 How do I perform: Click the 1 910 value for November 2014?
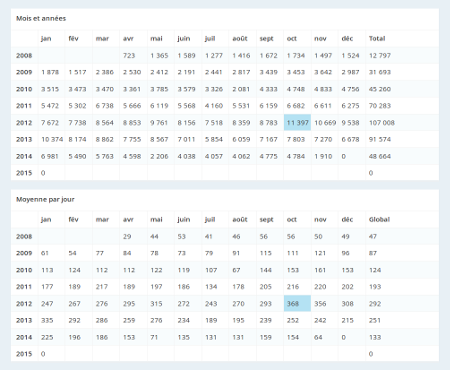tap(323, 156)
